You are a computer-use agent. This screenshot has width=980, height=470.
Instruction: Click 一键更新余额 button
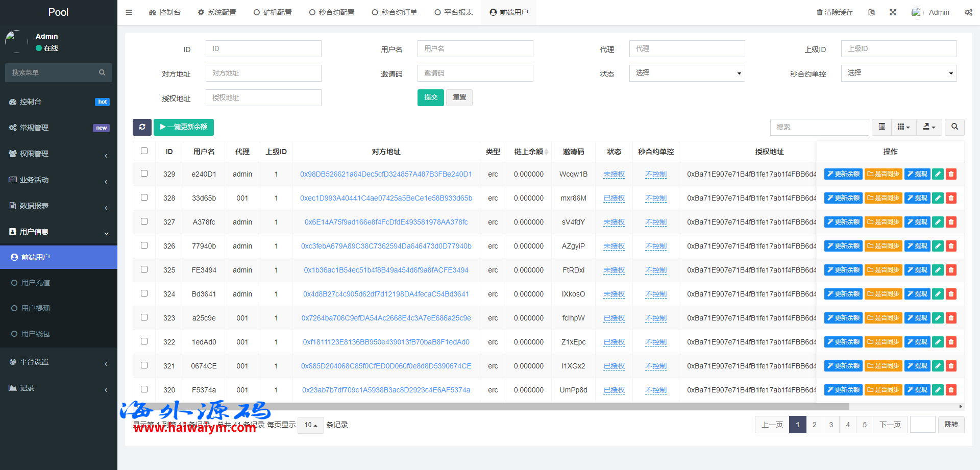(184, 127)
